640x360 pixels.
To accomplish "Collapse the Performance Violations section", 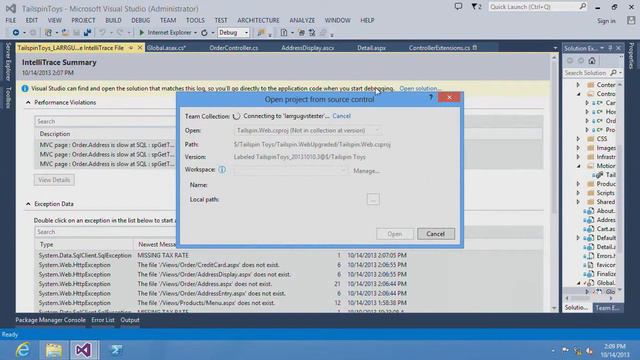I will pyautogui.click(x=28, y=102).
